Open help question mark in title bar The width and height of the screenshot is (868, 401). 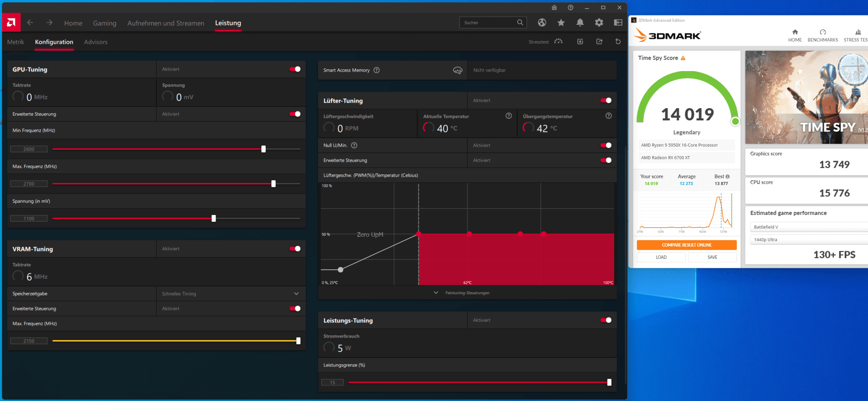coord(571,8)
